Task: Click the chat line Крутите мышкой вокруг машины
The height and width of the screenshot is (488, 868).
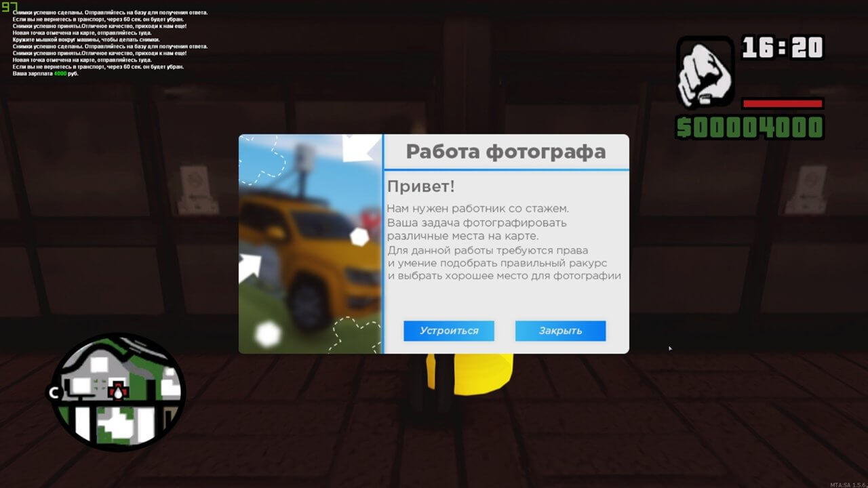Action: [85, 39]
